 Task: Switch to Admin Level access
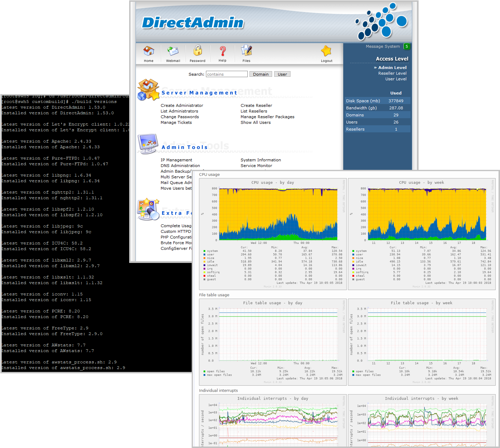point(392,68)
